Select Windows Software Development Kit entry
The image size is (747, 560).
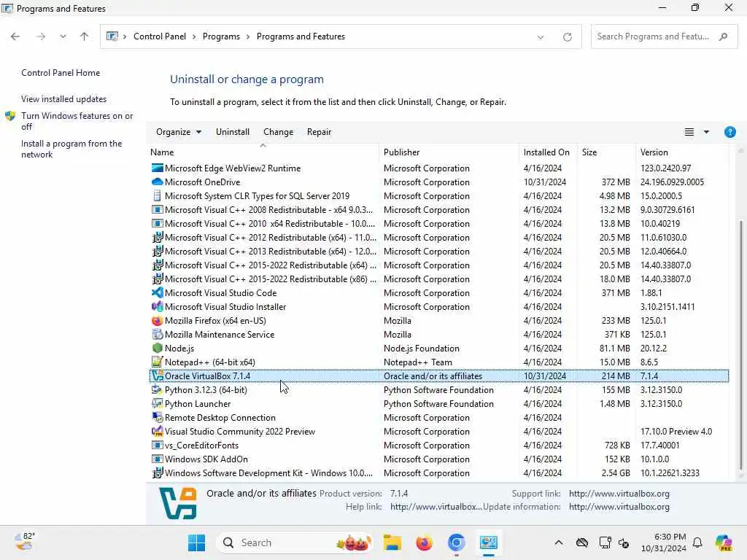coord(438,472)
